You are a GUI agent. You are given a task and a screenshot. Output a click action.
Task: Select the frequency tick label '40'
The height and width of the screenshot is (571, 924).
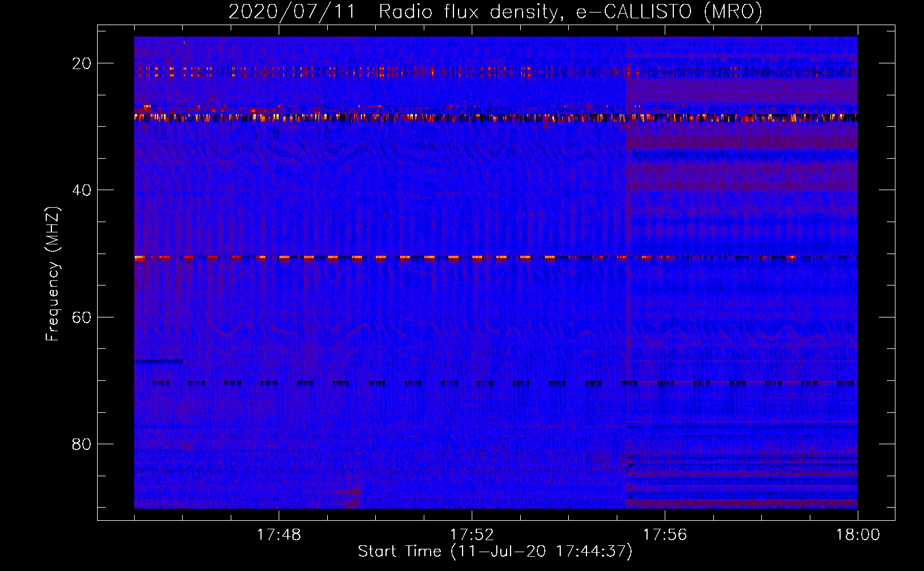click(x=82, y=190)
